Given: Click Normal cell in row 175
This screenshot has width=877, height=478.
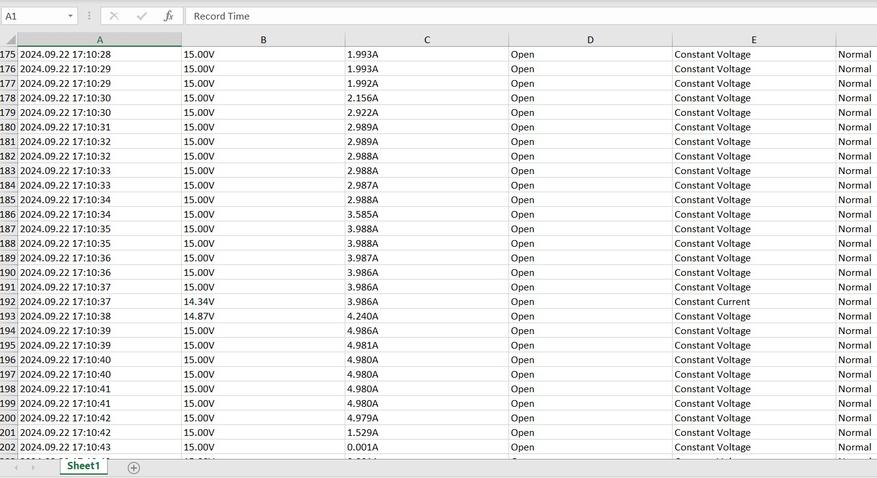Looking at the screenshot, I should tap(856, 54).
